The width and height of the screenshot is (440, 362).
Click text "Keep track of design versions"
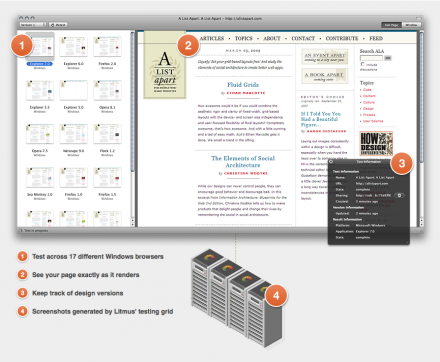[x=78, y=293]
